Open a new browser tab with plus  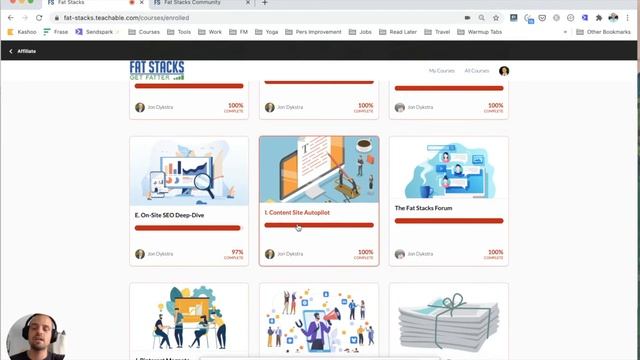pos(264,3)
